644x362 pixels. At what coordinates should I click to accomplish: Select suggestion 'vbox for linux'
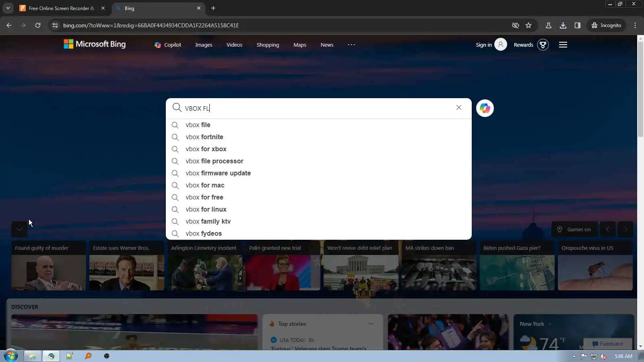(x=319, y=210)
